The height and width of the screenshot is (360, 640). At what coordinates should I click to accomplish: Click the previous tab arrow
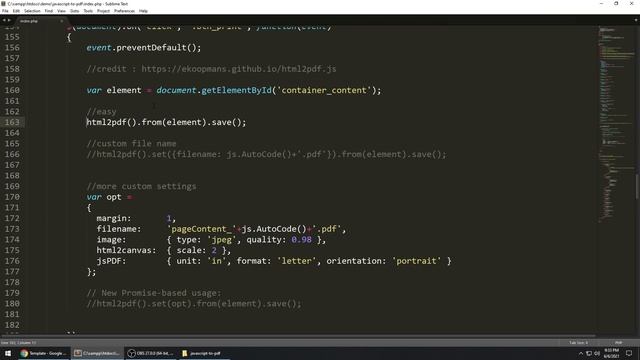(x=4, y=20)
